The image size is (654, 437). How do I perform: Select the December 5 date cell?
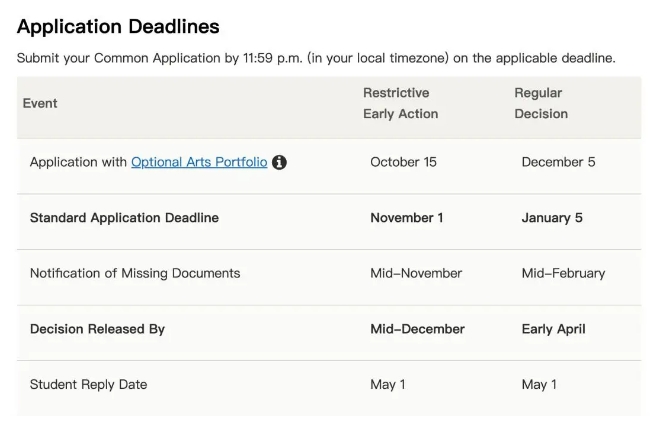pyautogui.click(x=558, y=162)
